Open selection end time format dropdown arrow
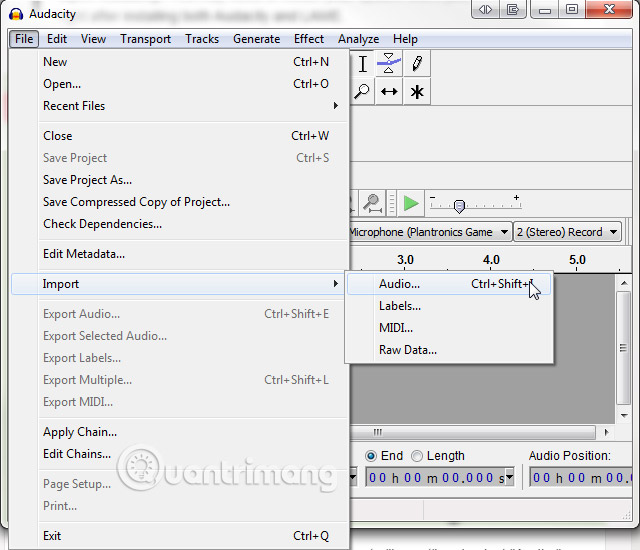The image size is (640, 550). coord(509,477)
